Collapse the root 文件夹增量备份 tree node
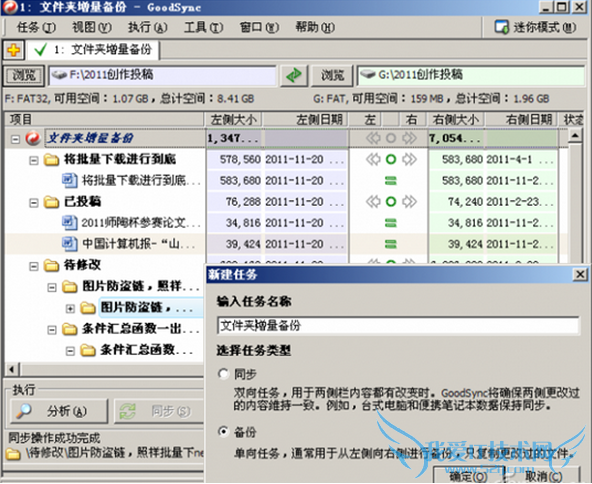This screenshot has height=484, width=592. pos(15,139)
